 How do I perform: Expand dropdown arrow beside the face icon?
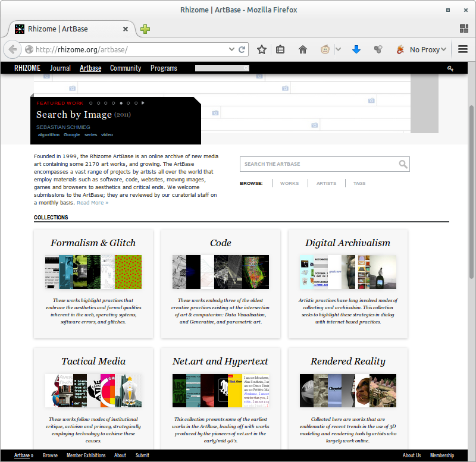pyautogui.click(x=338, y=50)
